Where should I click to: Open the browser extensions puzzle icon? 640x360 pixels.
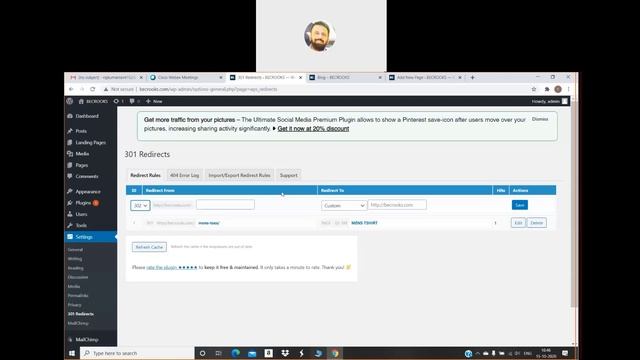[547, 89]
